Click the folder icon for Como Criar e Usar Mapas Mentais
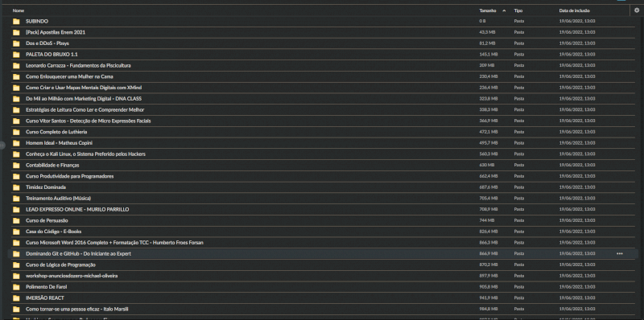The image size is (644, 320). click(16, 88)
